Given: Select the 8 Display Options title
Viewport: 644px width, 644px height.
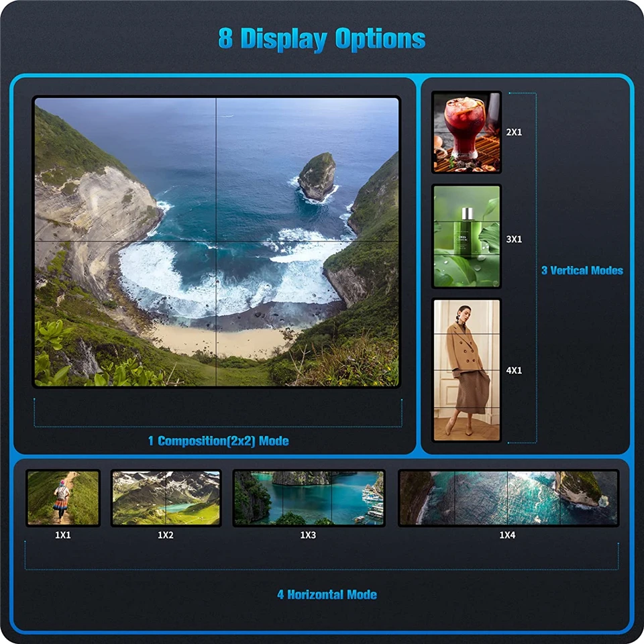Looking at the screenshot, I should click(x=322, y=38).
